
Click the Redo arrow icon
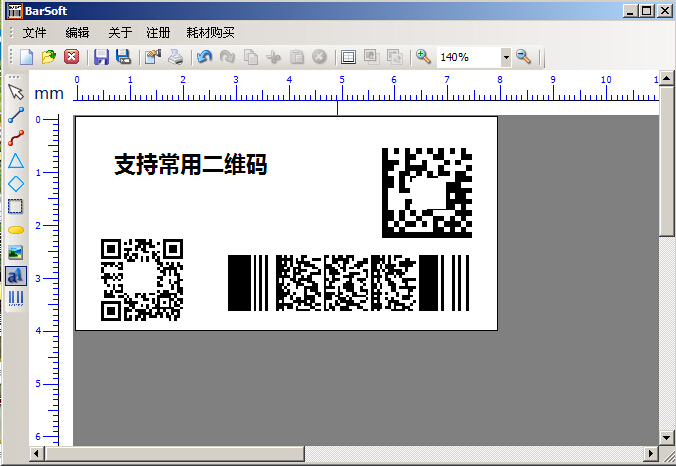[x=227, y=57]
